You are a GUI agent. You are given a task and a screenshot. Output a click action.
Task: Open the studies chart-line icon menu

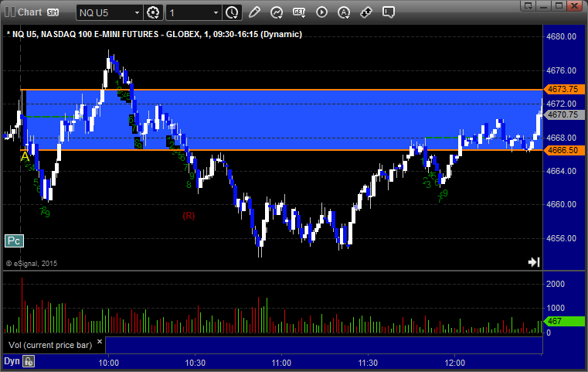pyautogui.click(x=277, y=12)
